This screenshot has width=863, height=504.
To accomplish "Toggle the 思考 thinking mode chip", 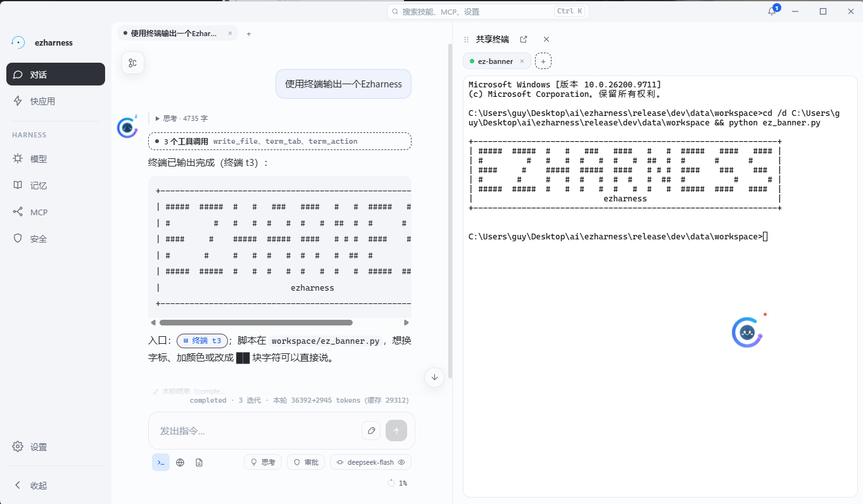I will coord(263,462).
